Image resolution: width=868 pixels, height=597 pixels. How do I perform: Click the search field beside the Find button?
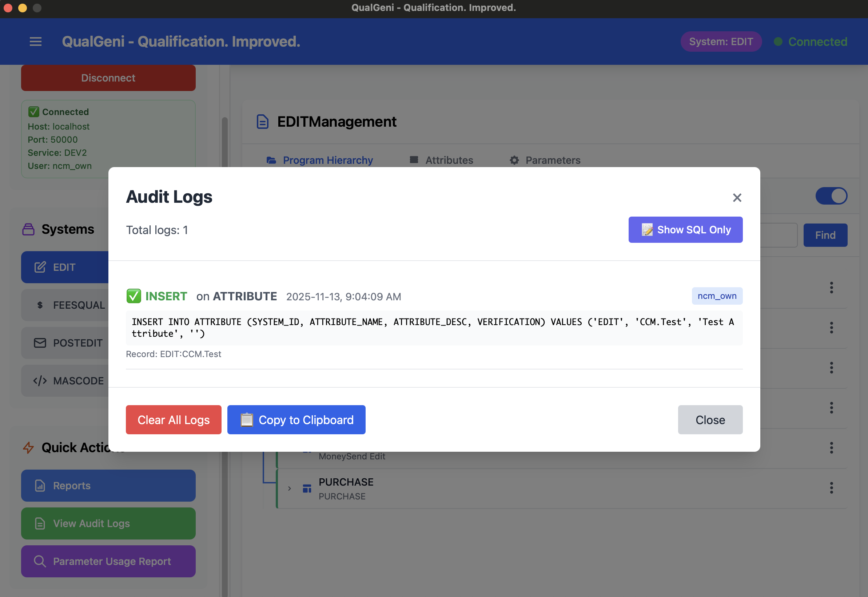tap(779, 235)
